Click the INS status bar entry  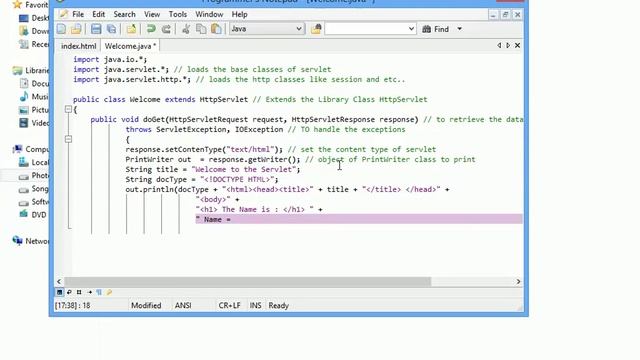[256, 305]
